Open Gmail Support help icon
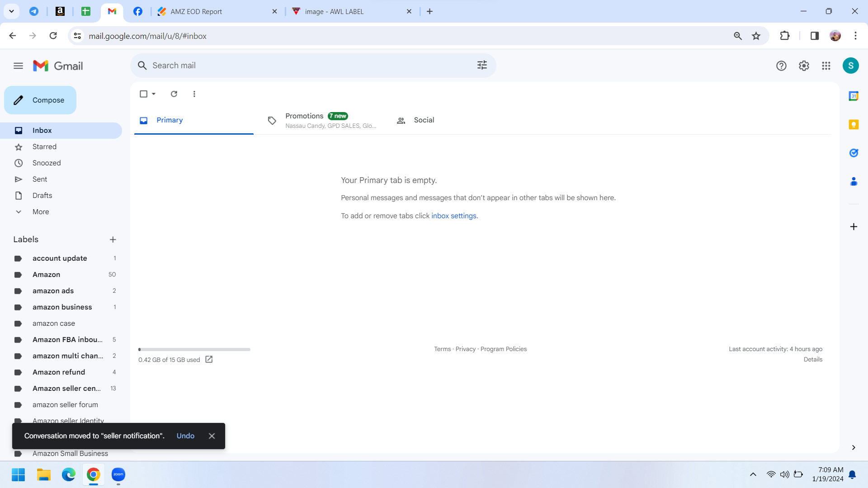The image size is (868, 488). (x=781, y=66)
